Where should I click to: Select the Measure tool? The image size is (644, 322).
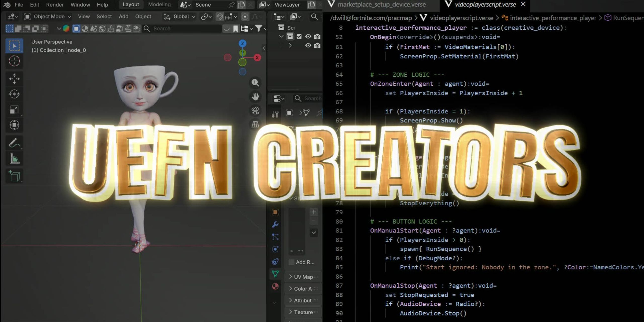[x=14, y=158]
